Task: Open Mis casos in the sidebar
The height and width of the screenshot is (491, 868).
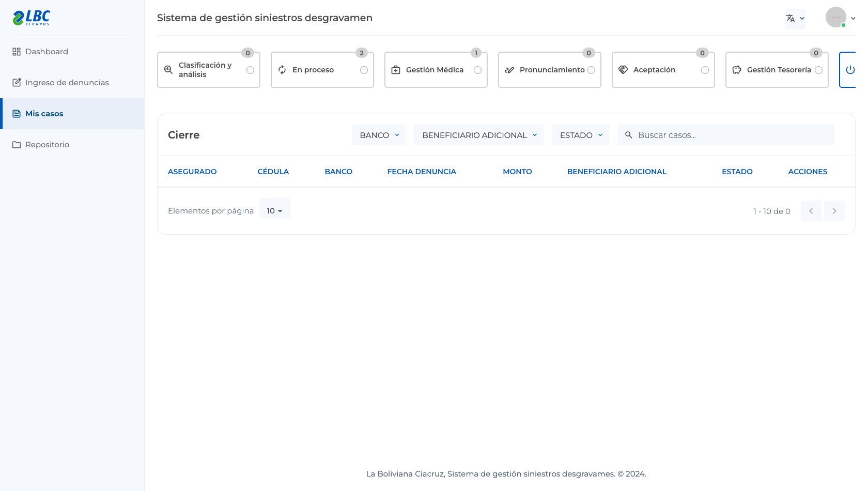Action: tap(72, 114)
